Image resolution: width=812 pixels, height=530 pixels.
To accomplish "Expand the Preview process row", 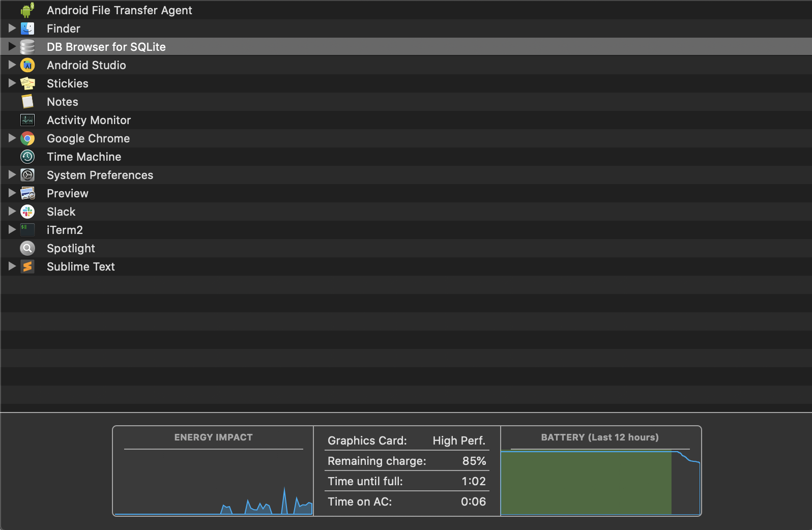I will pyautogui.click(x=12, y=193).
